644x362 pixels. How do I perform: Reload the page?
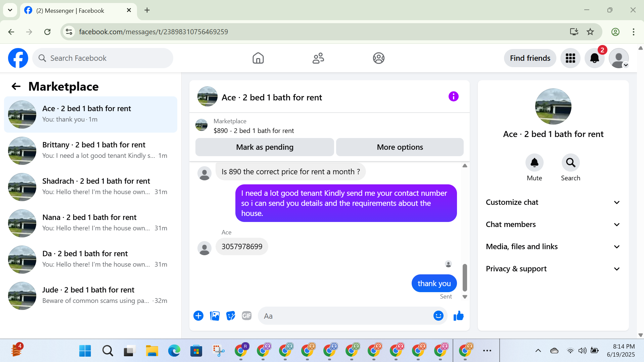coord(47,32)
